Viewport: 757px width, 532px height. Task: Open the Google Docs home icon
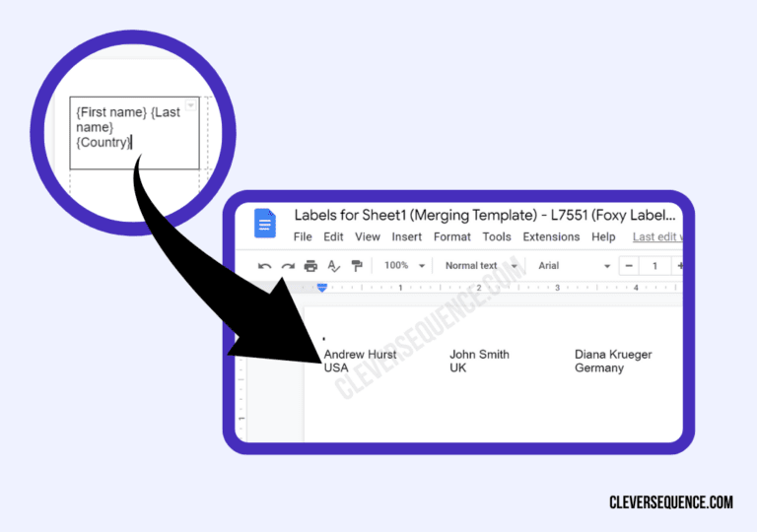click(264, 224)
